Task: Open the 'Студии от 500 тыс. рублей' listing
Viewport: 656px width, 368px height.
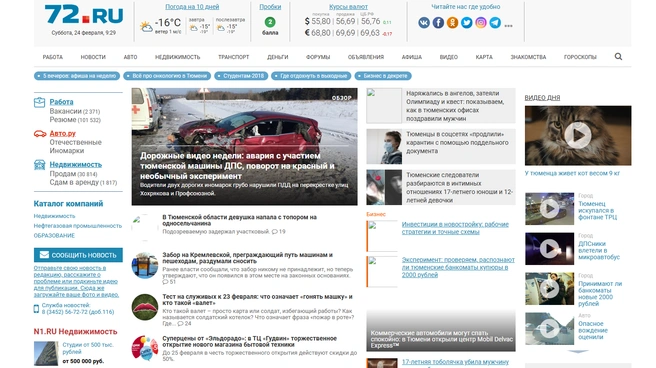Action: [x=88, y=348]
